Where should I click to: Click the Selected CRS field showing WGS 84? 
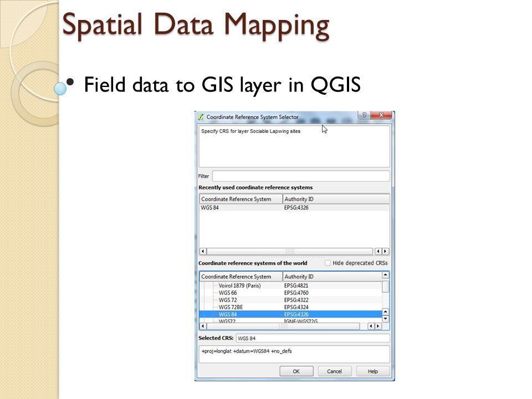pyautogui.click(x=313, y=338)
